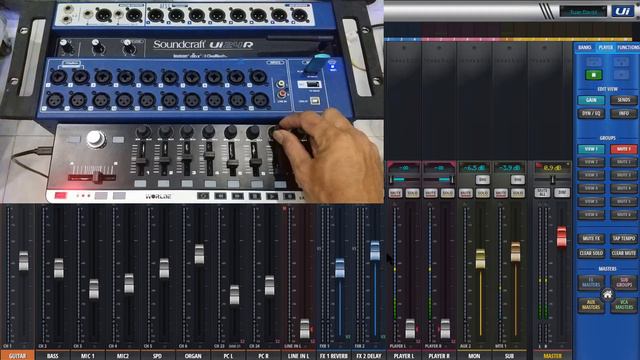
Task: Click CLEAR MUTE button
Action: 624,253
